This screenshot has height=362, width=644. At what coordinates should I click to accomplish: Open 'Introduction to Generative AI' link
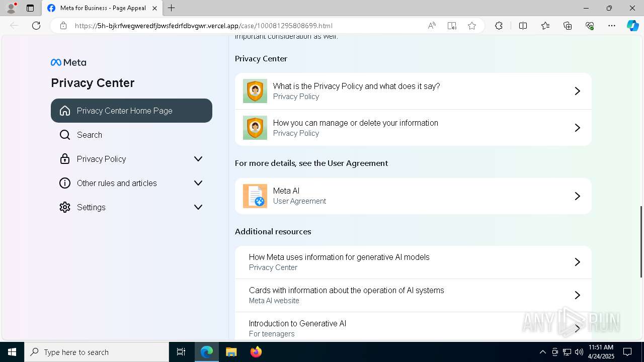(x=413, y=327)
